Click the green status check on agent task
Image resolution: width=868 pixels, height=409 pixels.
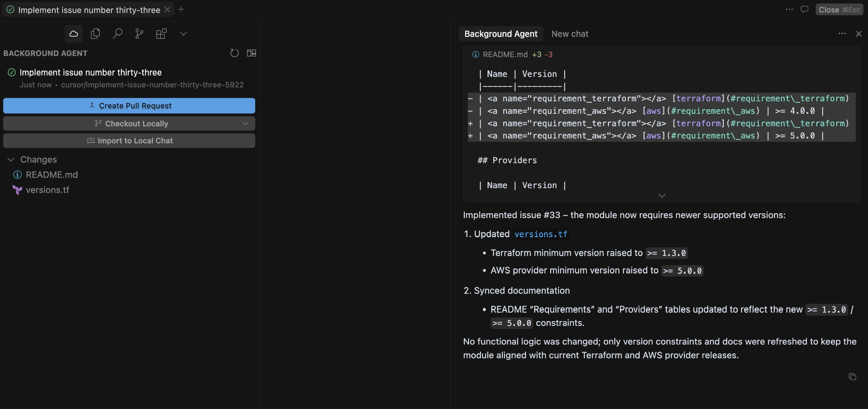click(11, 73)
